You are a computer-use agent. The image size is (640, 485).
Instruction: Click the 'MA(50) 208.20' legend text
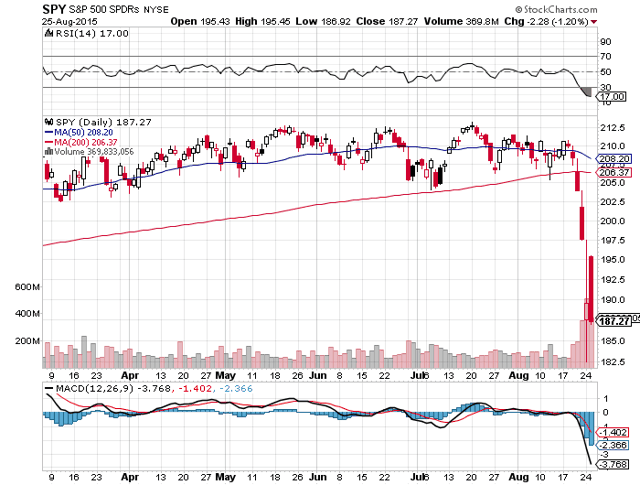84,132
